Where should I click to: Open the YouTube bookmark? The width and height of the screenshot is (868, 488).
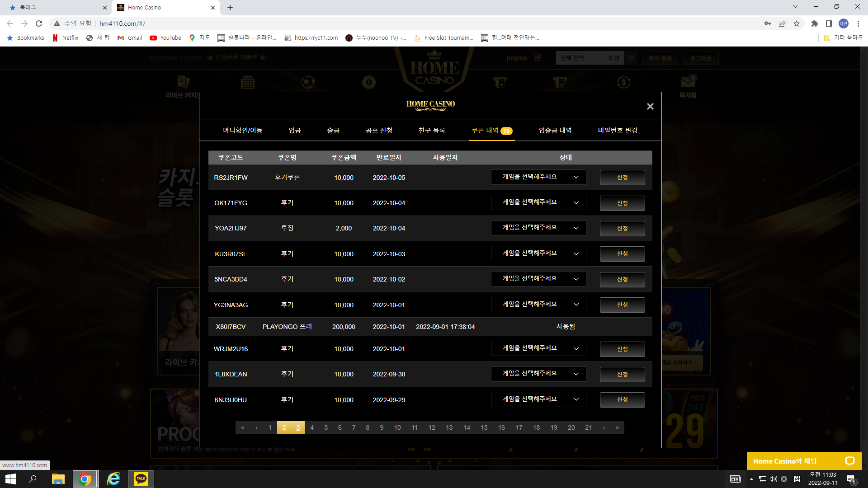165,38
